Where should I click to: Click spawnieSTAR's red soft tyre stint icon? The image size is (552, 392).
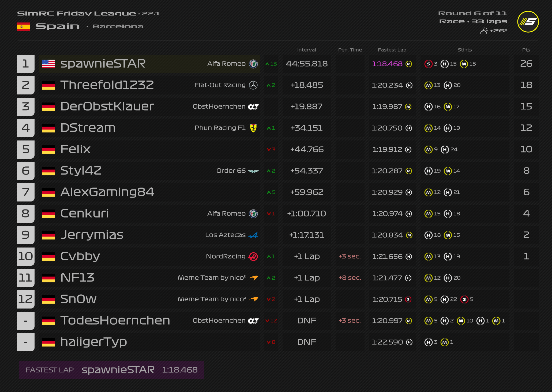point(428,64)
